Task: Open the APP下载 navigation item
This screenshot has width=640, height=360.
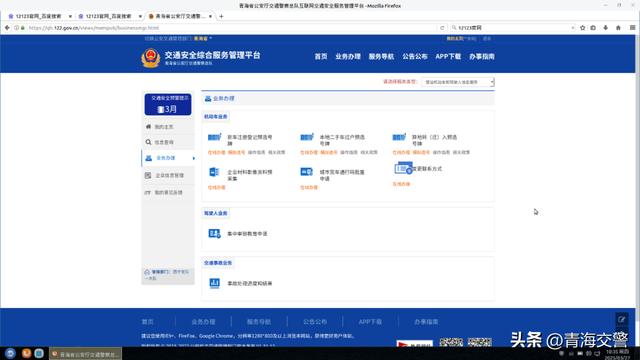Action: click(448, 57)
